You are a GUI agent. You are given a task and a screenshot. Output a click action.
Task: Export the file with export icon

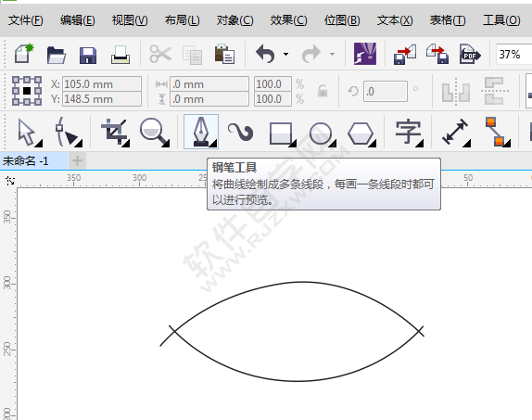pyautogui.click(x=437, y=54)
